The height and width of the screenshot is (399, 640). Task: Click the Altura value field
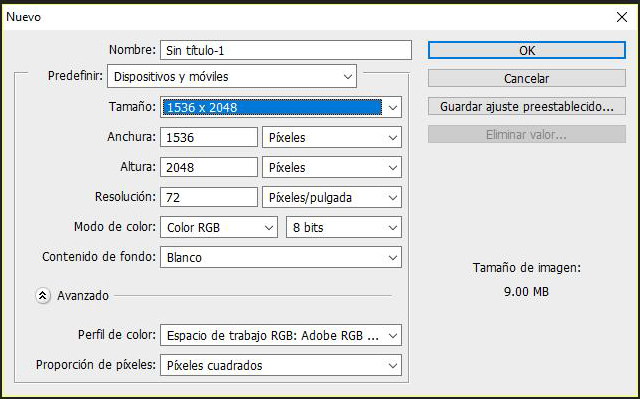coord(209,167)
